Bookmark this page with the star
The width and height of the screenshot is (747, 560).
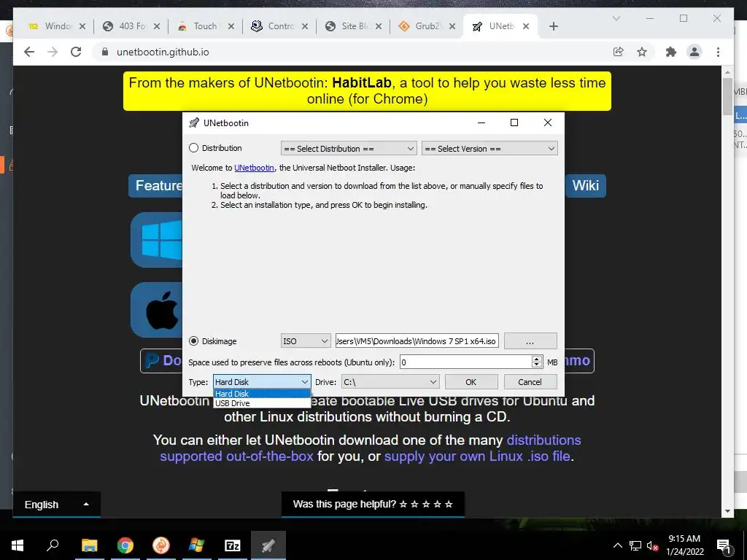point(642,52)
